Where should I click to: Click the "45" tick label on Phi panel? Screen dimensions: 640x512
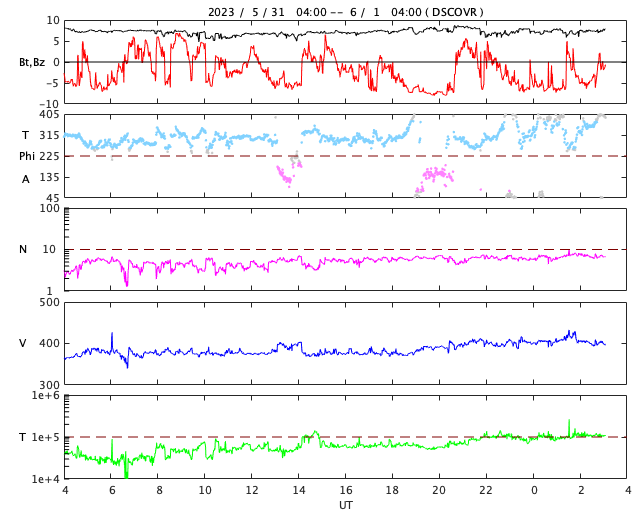53,198
